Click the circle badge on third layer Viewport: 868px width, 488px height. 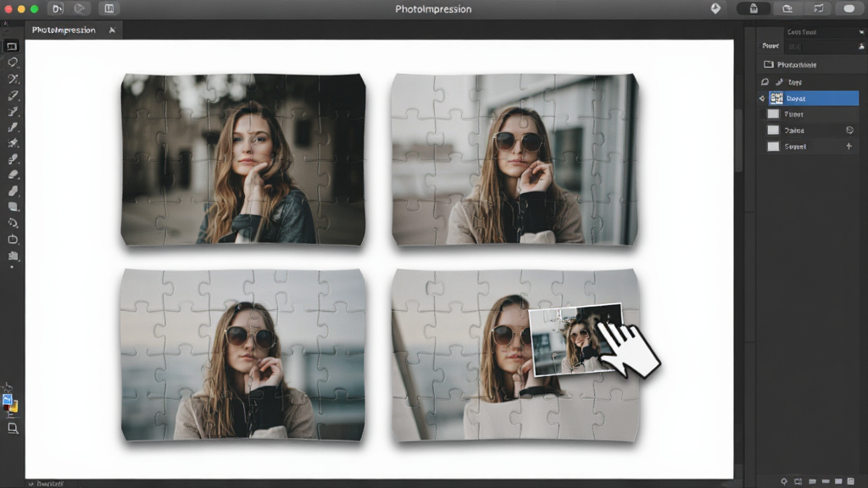(x=849, y=130)
